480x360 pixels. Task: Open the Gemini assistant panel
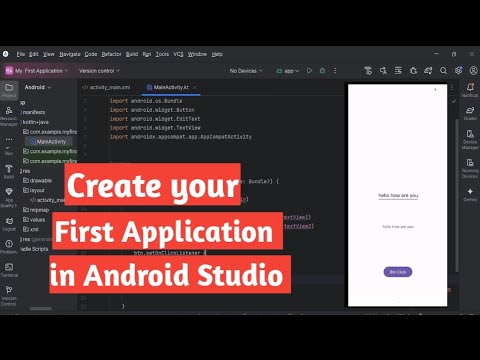coord(470,195)
